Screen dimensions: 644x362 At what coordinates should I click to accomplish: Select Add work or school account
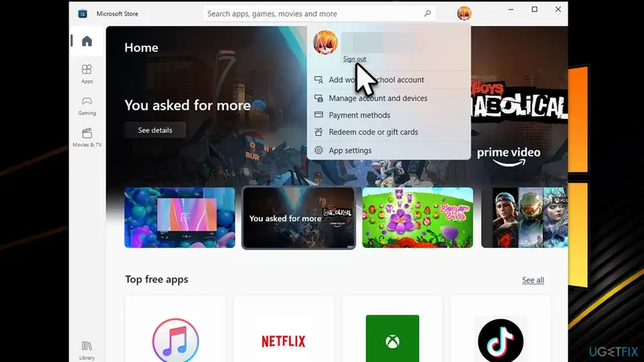389,79
